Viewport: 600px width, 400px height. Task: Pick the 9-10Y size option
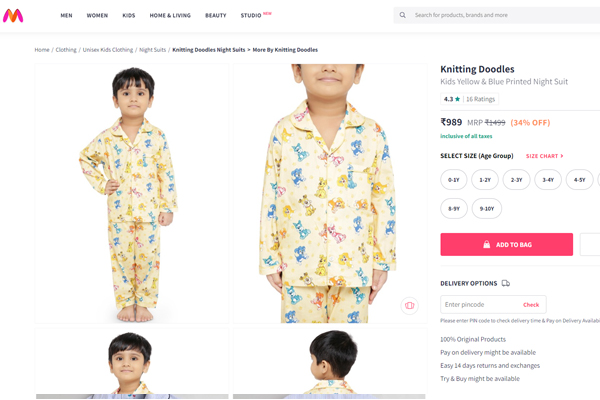(486, 209)
